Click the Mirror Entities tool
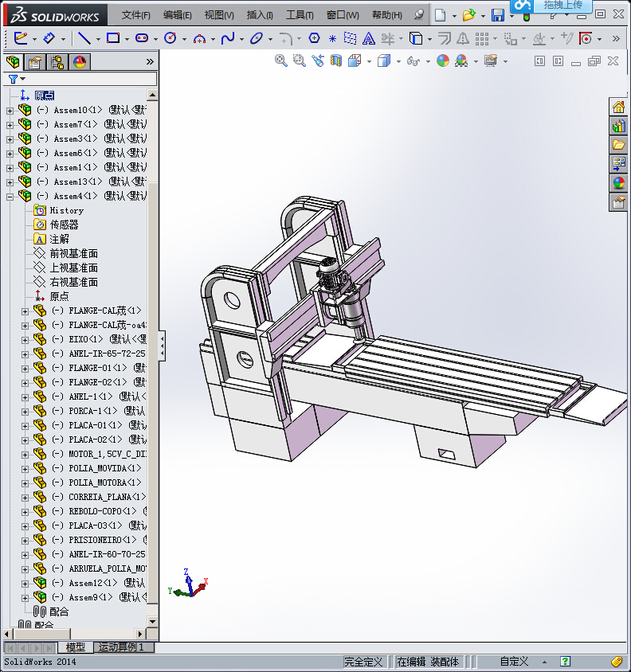 click(x=462, y=38)
